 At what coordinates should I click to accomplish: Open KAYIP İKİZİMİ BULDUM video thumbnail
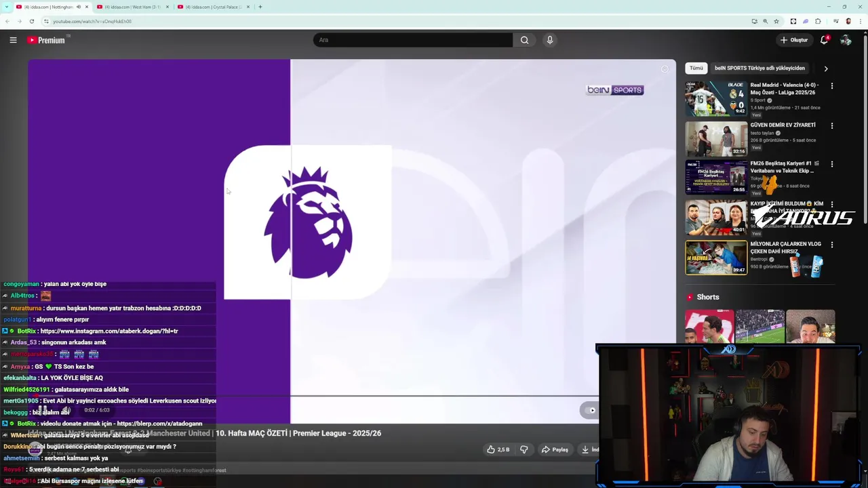click(x=716, y=217)
